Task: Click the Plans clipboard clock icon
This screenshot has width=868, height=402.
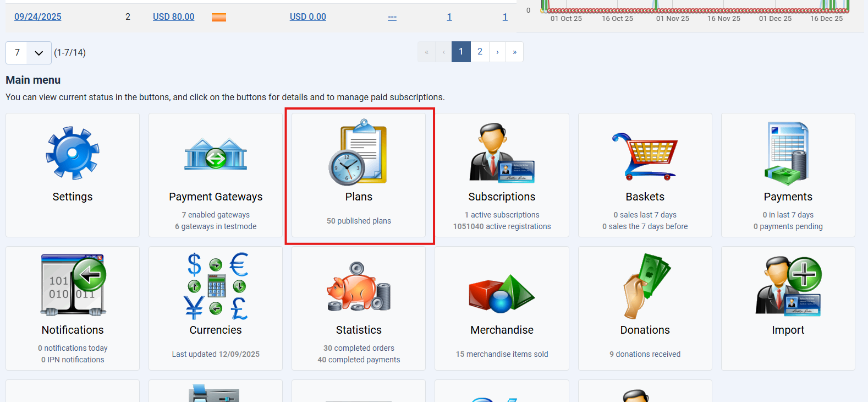Action: 358,153
